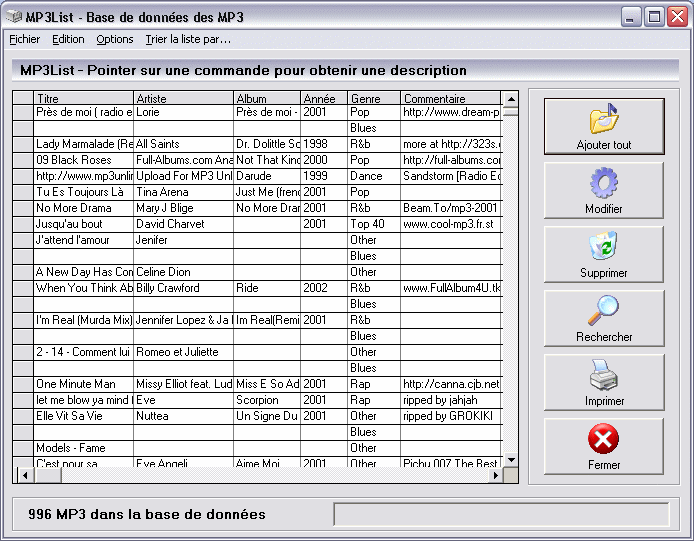Click the Ajouter tout folder icon
Screen dimensions: 694x541
point(604,118)
